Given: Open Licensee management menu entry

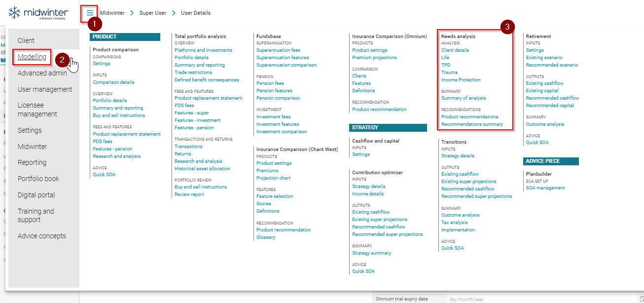Looking at the screenshot, I should click(x=37, y=110).
